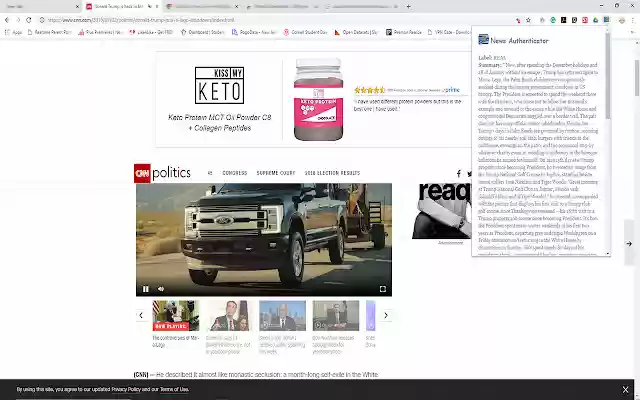Image resolution: width=640 pixels, height=400 pixels.
Task: Open a new browser tab with plus button
Action: [x=408, y=7]
